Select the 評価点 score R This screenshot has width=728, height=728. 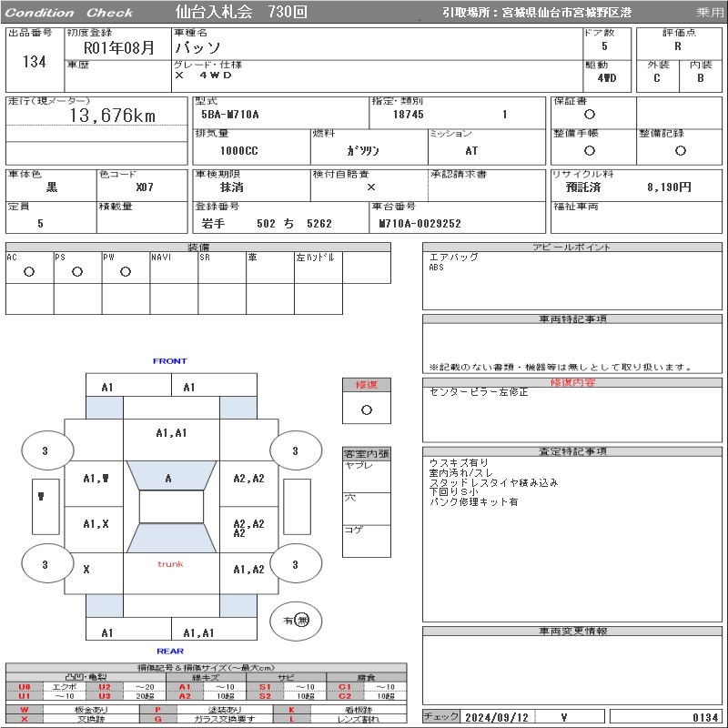coord(678,46)
